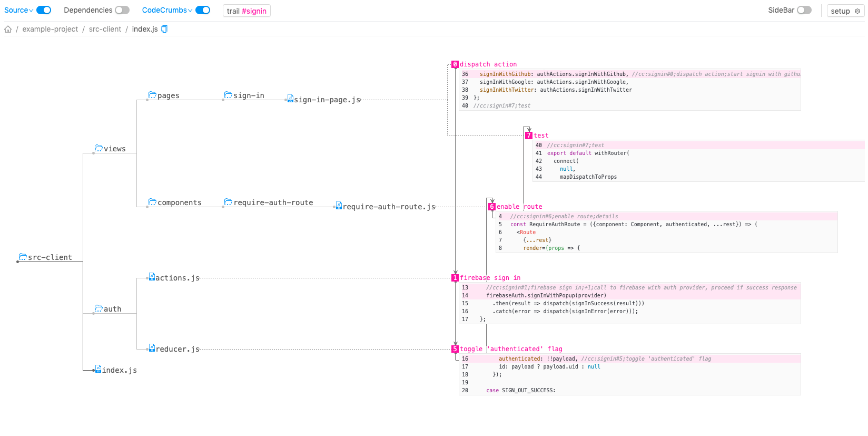Open the Source dropdown menu

coord(18,10)
